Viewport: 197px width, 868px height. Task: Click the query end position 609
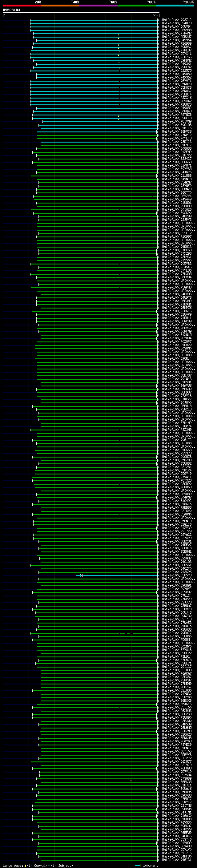(x=155, y=15)
